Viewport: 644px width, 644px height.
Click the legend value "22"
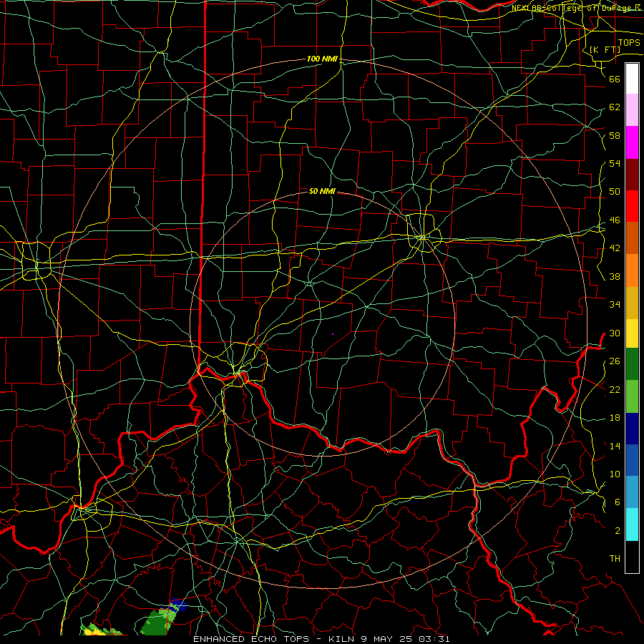click(615, 389)
